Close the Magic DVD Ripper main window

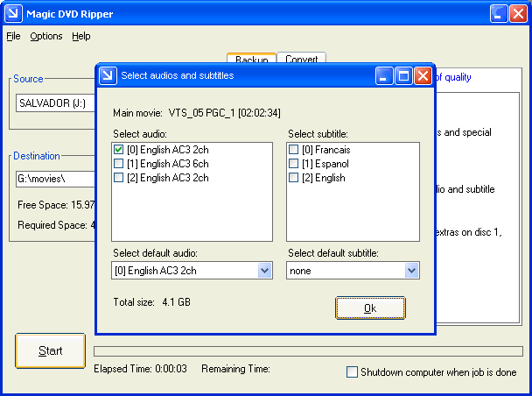tap(518, 14)
